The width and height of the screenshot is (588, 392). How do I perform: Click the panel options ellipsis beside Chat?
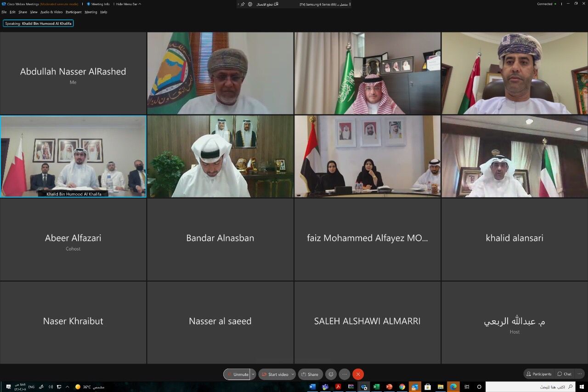tap(580, 374)
